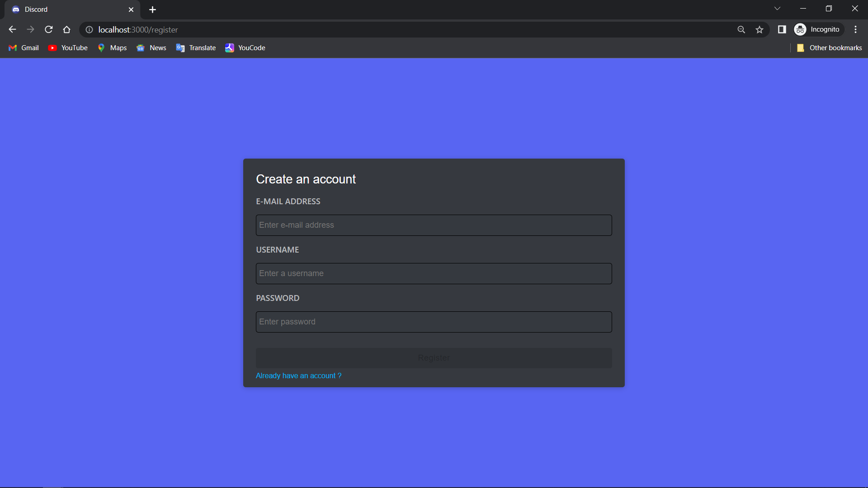Click the browser back arrow
Viewport: 868px width, 488px height.
(12, 29)
